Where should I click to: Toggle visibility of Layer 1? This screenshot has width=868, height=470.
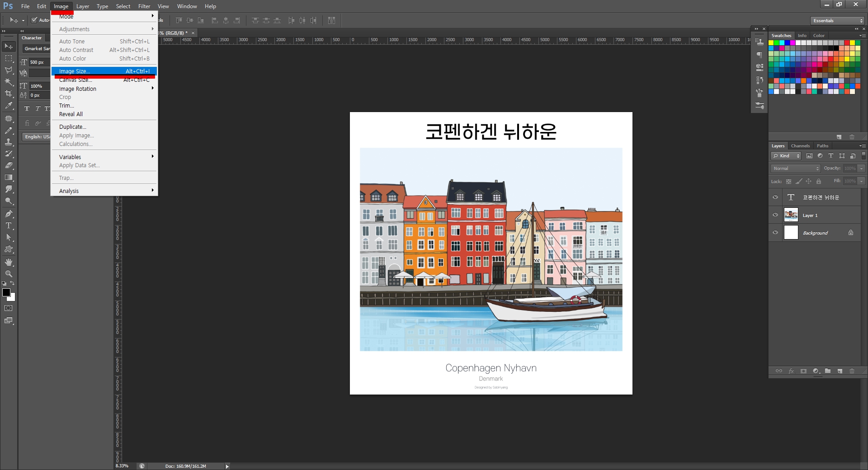click(x=776, y=215)
